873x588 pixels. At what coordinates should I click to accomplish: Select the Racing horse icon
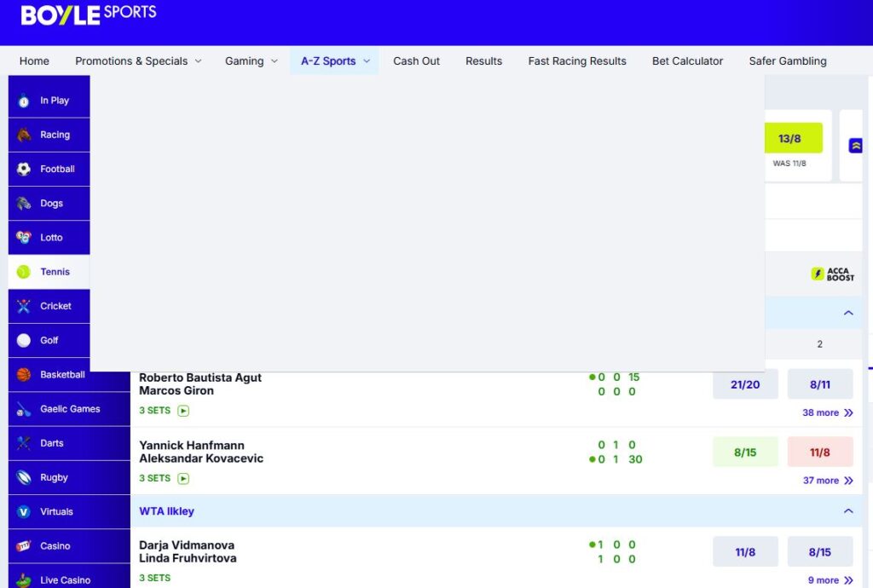coord(23,135)
